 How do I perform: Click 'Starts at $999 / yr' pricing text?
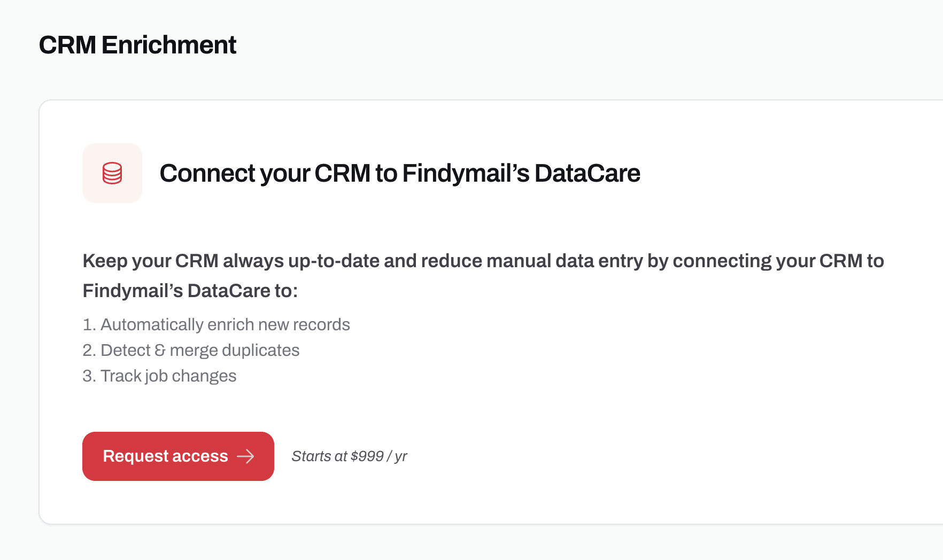tap(349, 456)
